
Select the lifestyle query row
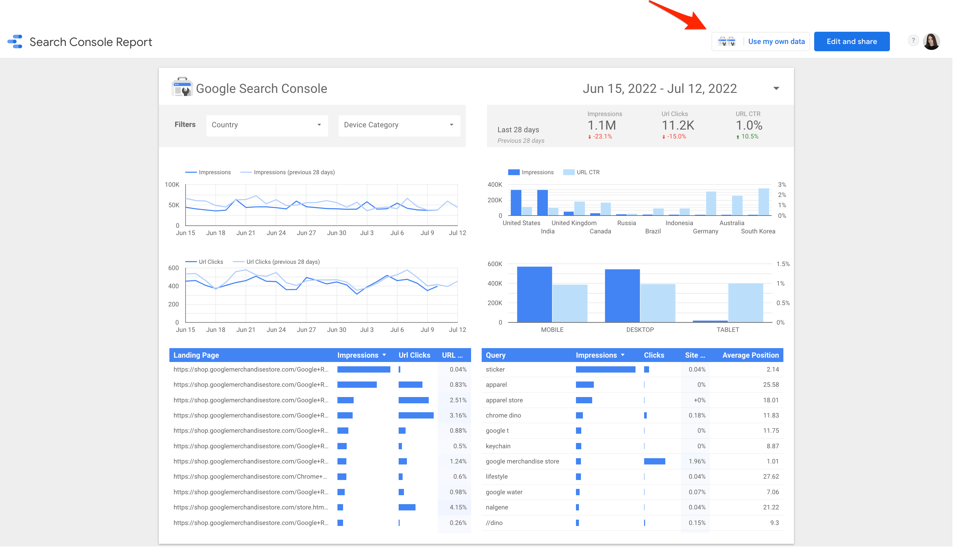point(632,477)
